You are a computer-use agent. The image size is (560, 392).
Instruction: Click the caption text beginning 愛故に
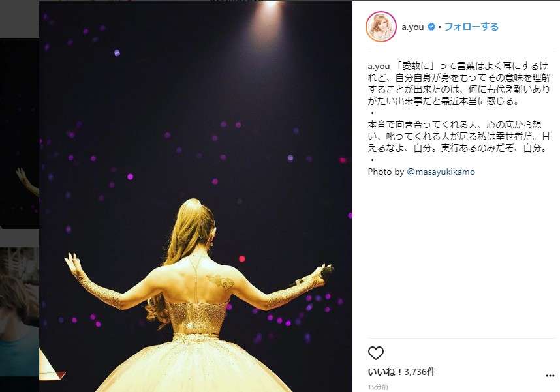(459, 83)
